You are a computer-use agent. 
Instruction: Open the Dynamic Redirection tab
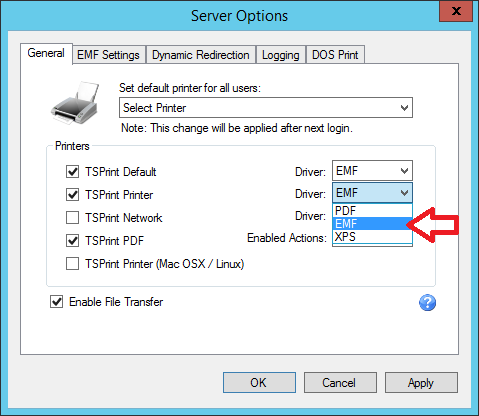click(201, 55)
